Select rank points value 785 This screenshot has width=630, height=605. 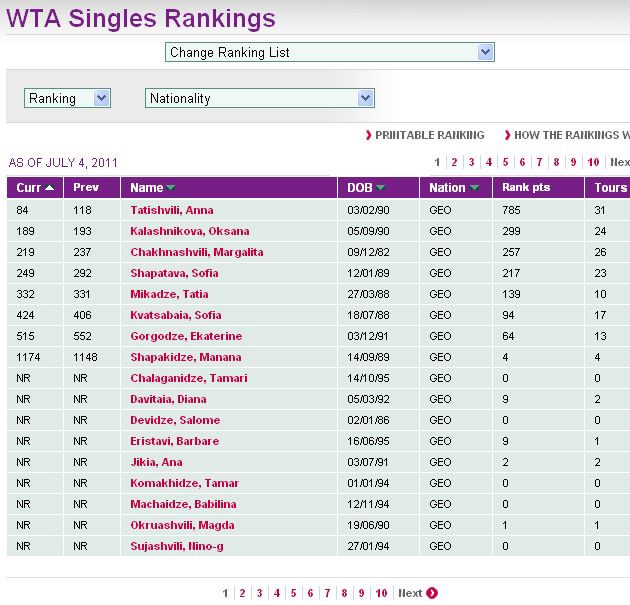[511, 210]
